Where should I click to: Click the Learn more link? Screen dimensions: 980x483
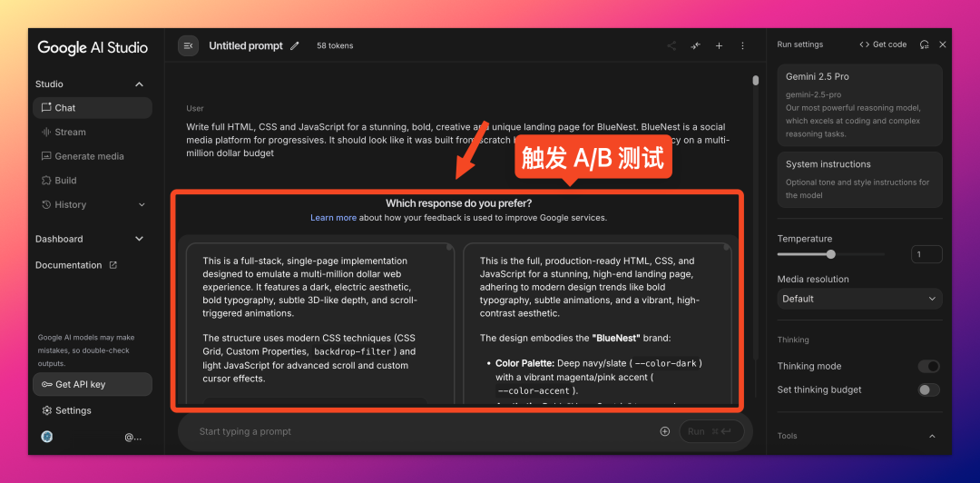333,218
